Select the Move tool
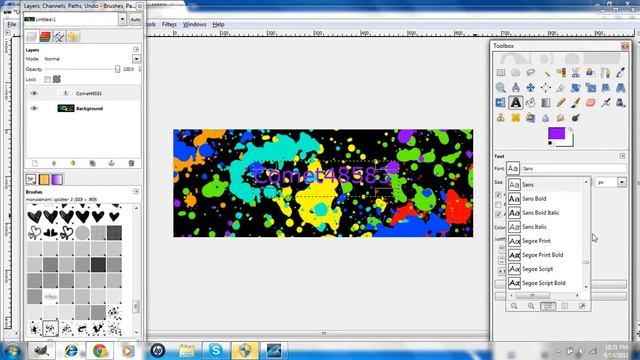 click(531, 87)
